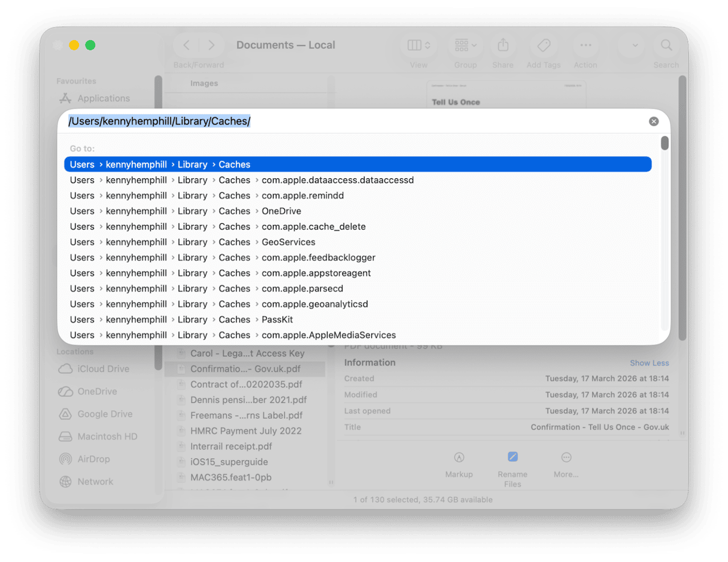The image size is (728, 562).
Task: Open Applications from the Favourites sidebar
Action: pos(103,98)
